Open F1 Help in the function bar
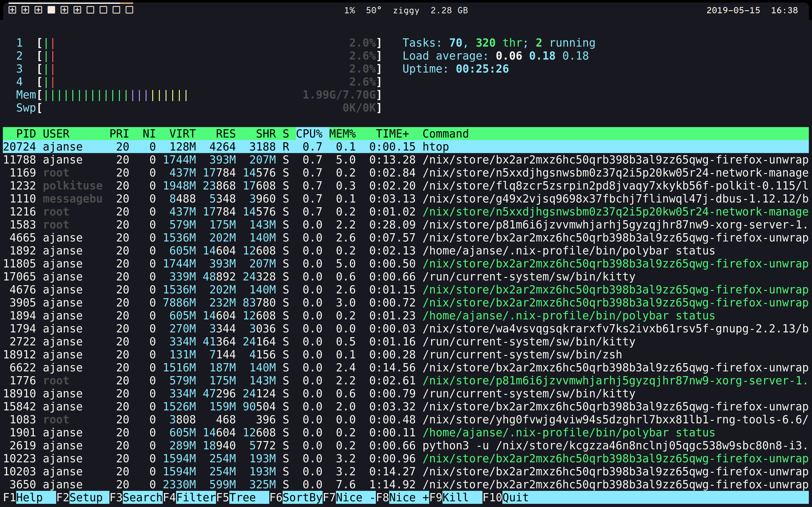812x507 pixels. pyautogui.click(x=29, y=497)
